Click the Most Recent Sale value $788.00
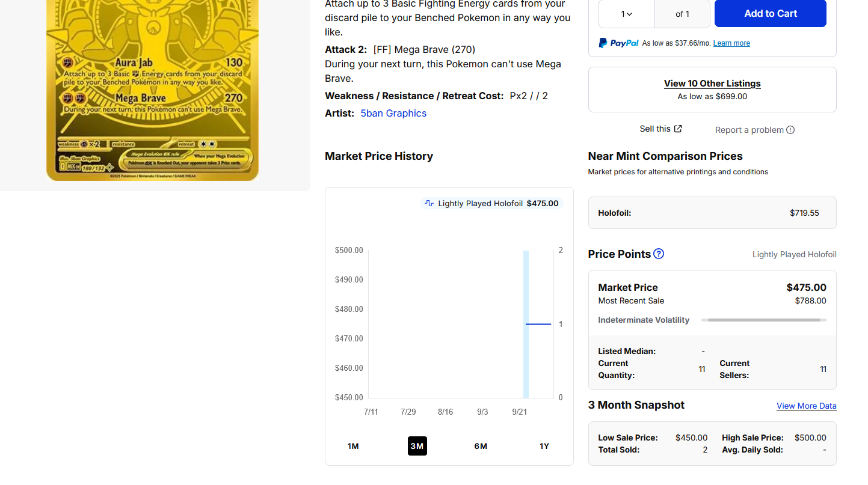The image size is (868, 485). coord(810,300)
